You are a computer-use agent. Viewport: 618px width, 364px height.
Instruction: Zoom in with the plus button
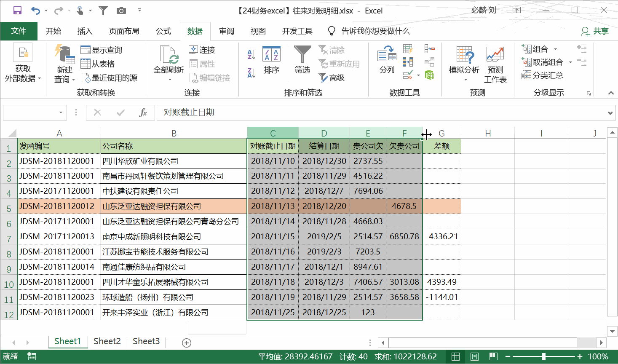click(580, 357)
